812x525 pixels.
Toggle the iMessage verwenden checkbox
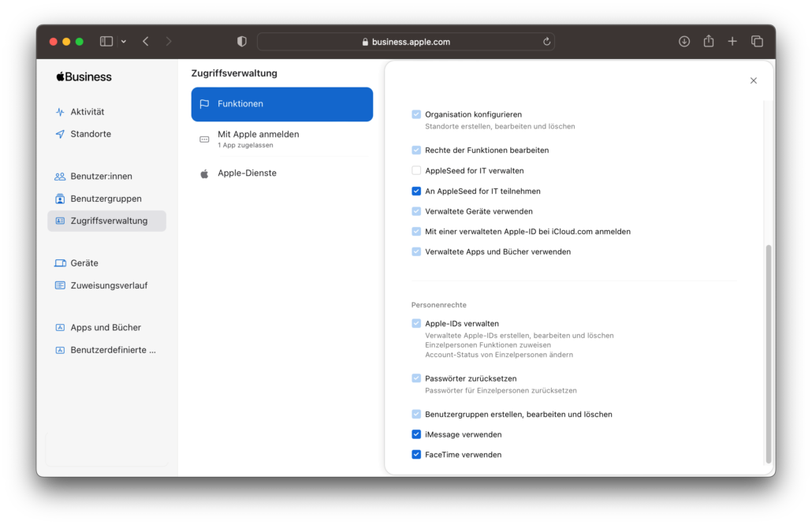pos(416,434)
